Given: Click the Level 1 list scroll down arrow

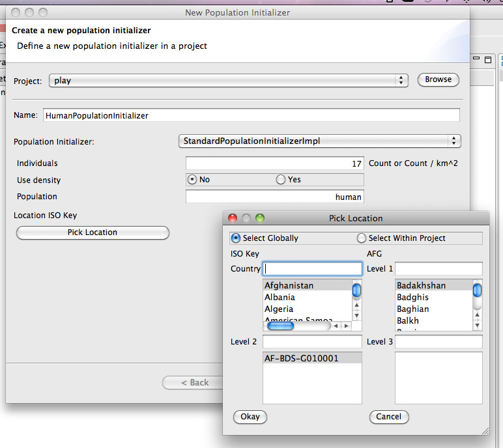Looking at the screenshot, I should (478, 325).
